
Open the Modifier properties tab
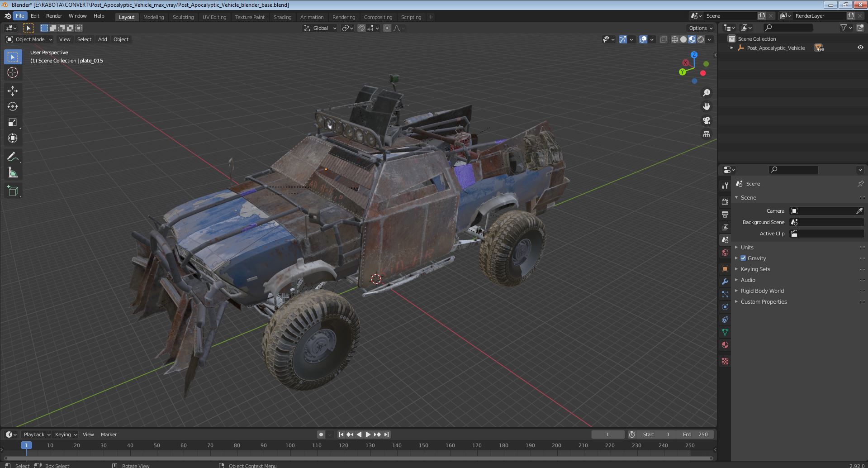click(x=725, y=282)
